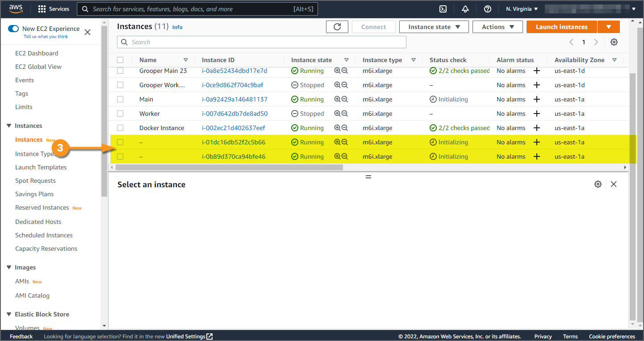Zoom in filter for Grooper Main 23 state
This screenshot has height=341, width=644.
click(337, 71)
